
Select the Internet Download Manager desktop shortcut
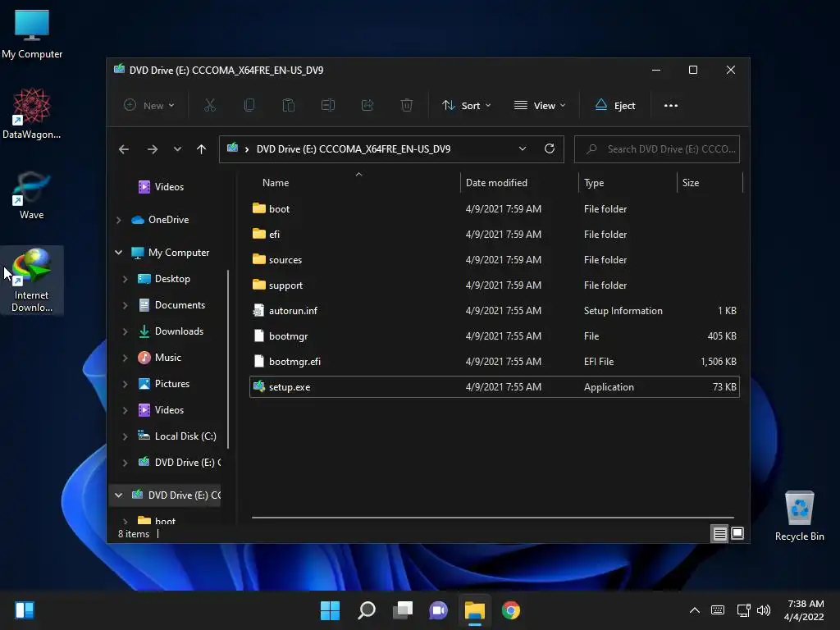point(32,281)
